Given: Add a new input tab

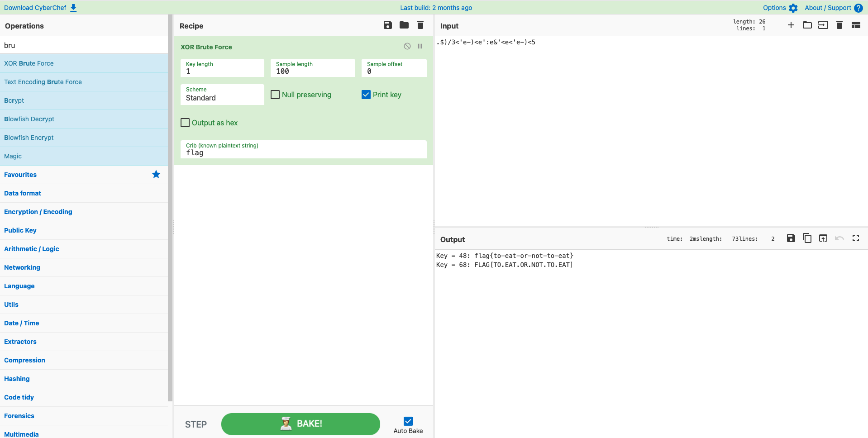Looking at the screenshot, I should [791, 25].
